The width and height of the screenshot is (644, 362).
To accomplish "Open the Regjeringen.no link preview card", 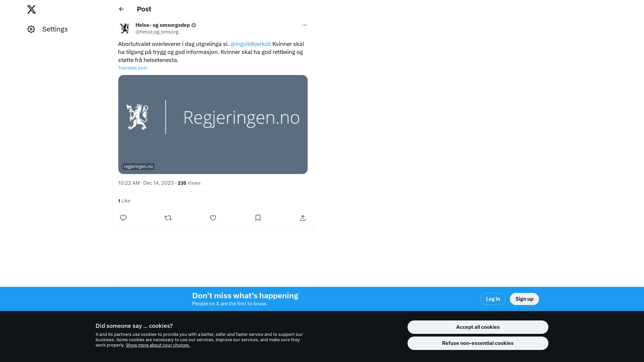I will pyautogui.click(x=213, y=124).
